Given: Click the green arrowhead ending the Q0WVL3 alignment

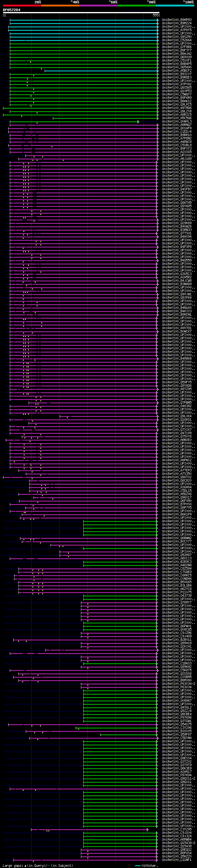Looking at the screenshot, I should (x=139, y=122).
